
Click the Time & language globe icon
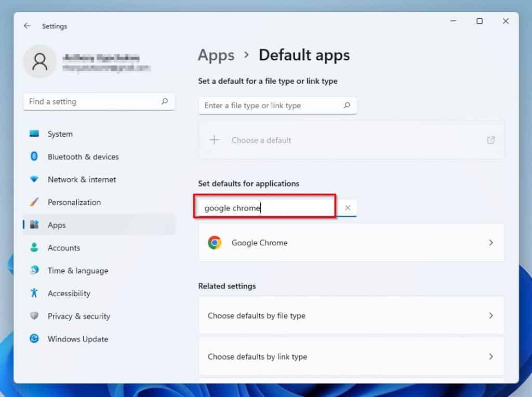34,270
